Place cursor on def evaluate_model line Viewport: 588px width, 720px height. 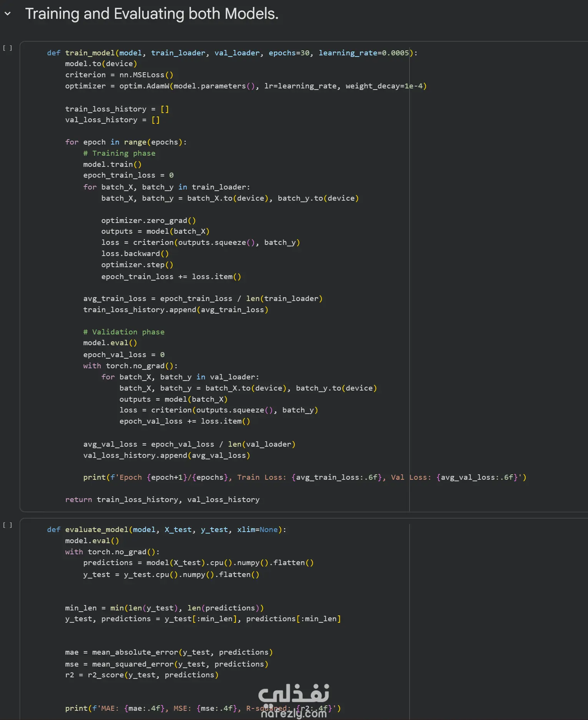pos(166,530)
